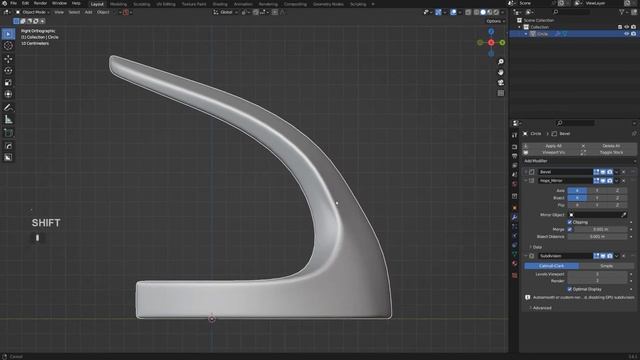Select the Cursor tool

(x=8, y=46)
